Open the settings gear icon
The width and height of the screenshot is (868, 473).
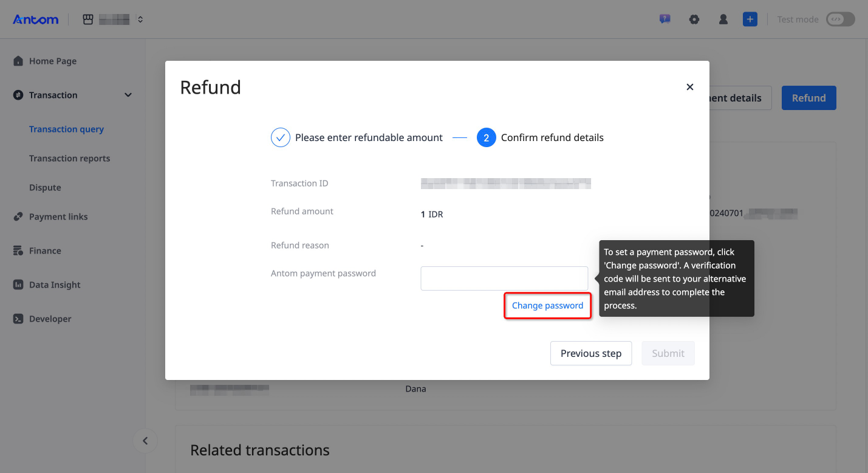694,19
